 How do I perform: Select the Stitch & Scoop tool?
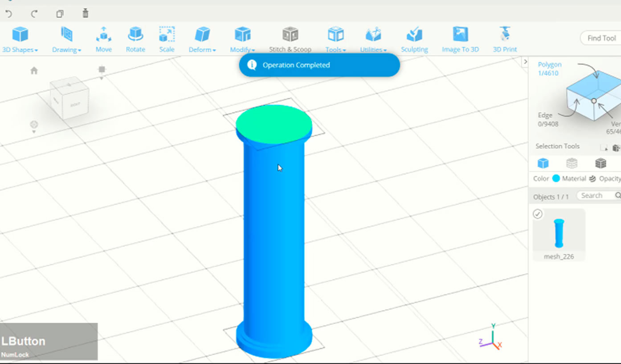coord(290,40)
